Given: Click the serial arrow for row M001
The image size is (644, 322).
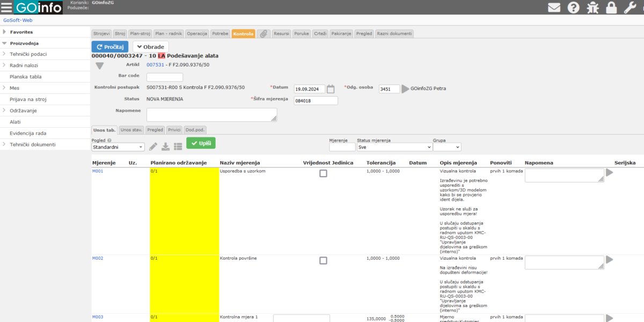Looking at the screenshot, I should 609,172.
